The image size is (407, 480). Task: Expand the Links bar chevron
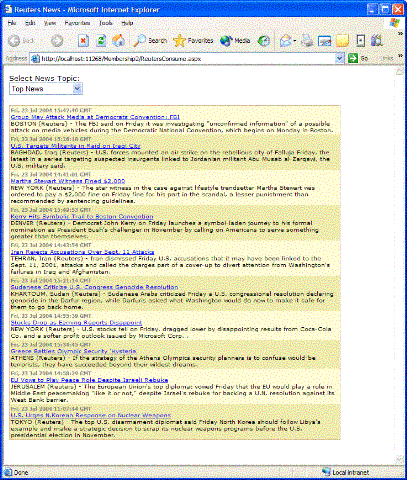[401, 56]
